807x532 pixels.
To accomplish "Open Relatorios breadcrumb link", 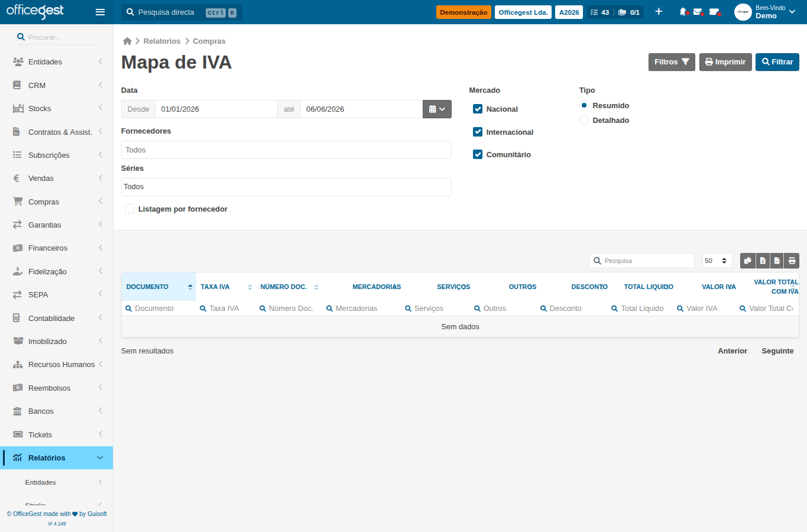I will coord(162,41).
